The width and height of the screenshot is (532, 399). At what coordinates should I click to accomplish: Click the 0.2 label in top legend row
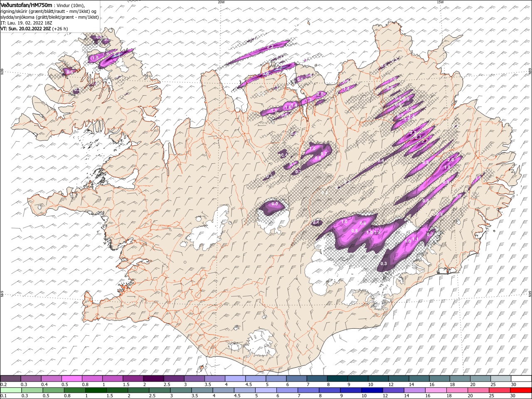click(x=3, y=384)
